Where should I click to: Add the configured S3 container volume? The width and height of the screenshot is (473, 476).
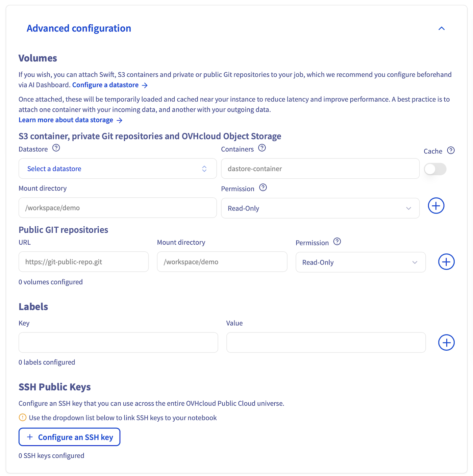436,205
